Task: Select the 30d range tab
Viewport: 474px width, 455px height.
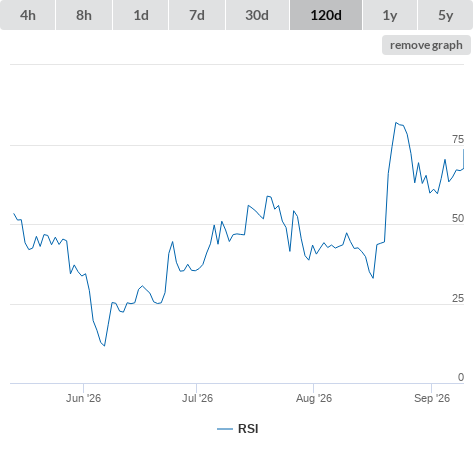Action: pos(257,15)
